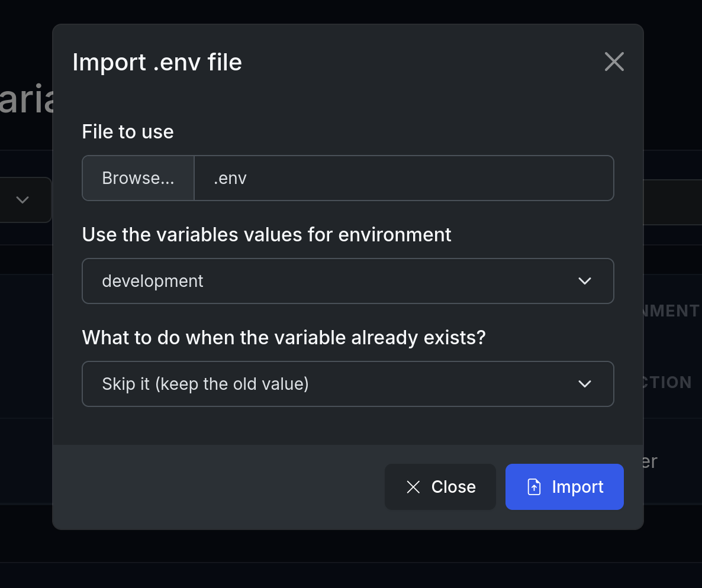Click the upload icon inside the Import button
This screenshot has width=702, height=588.
click(x=533, y=486)
